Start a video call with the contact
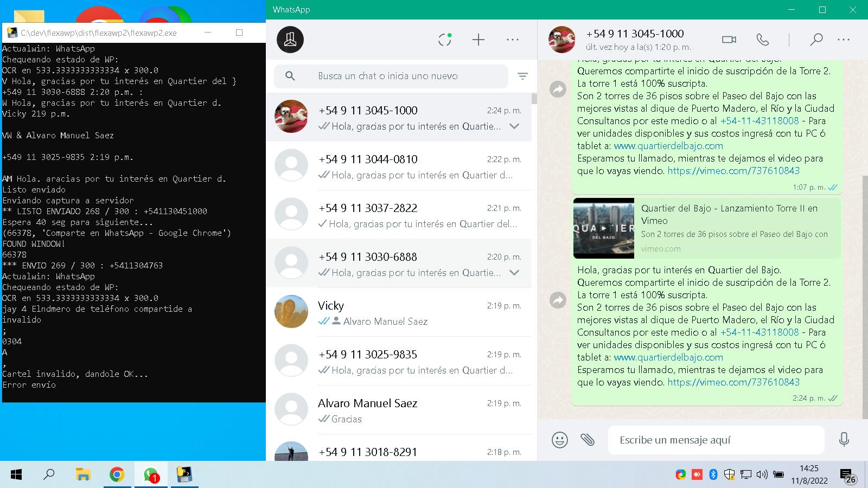This screenshot has width=868, height=488. coord(729,40)
